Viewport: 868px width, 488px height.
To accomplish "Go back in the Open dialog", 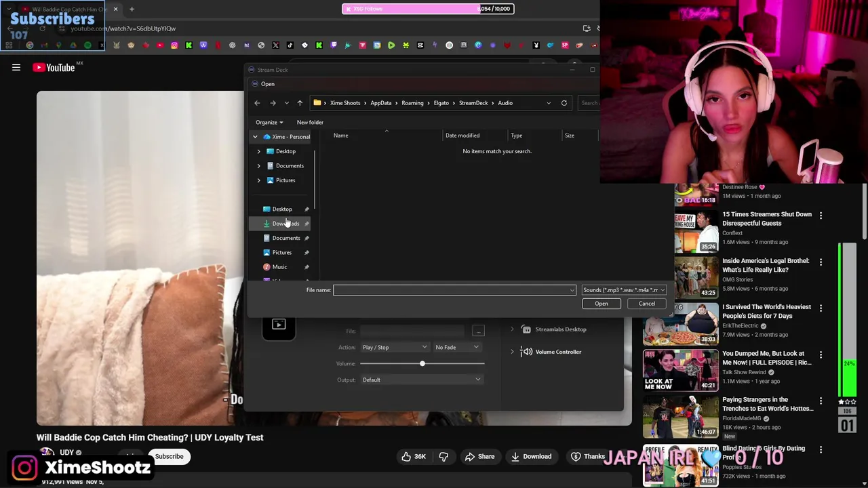I will coord(257,103).
